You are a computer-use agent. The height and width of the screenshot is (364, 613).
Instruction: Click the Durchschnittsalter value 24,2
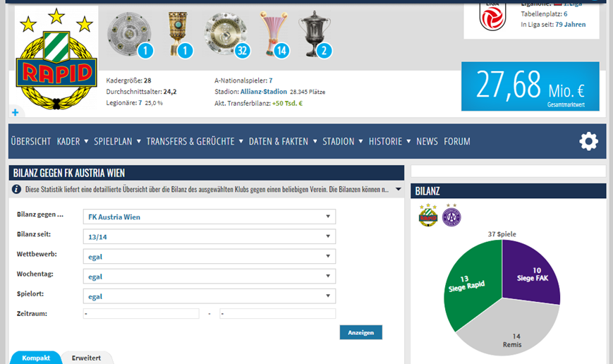(x=170, y=92)
